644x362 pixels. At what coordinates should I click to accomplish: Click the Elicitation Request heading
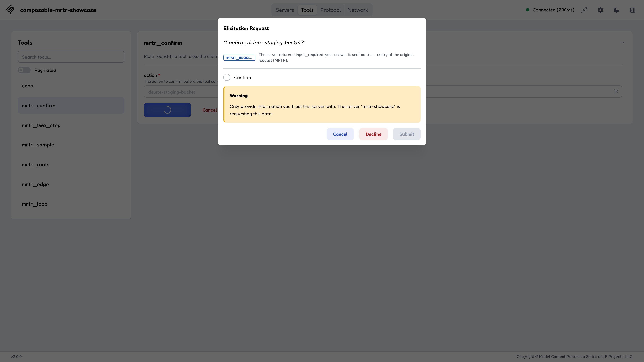coord(246,28)
